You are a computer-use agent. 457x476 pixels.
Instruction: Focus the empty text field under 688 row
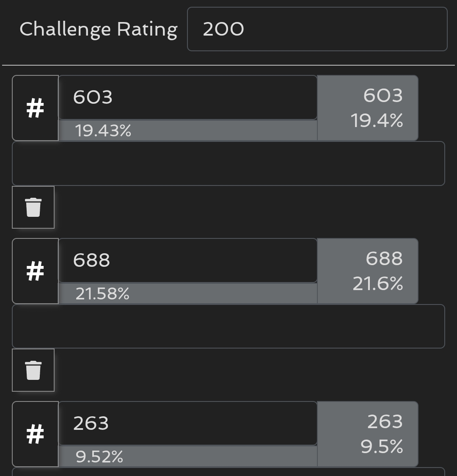(x=228, y=327)
